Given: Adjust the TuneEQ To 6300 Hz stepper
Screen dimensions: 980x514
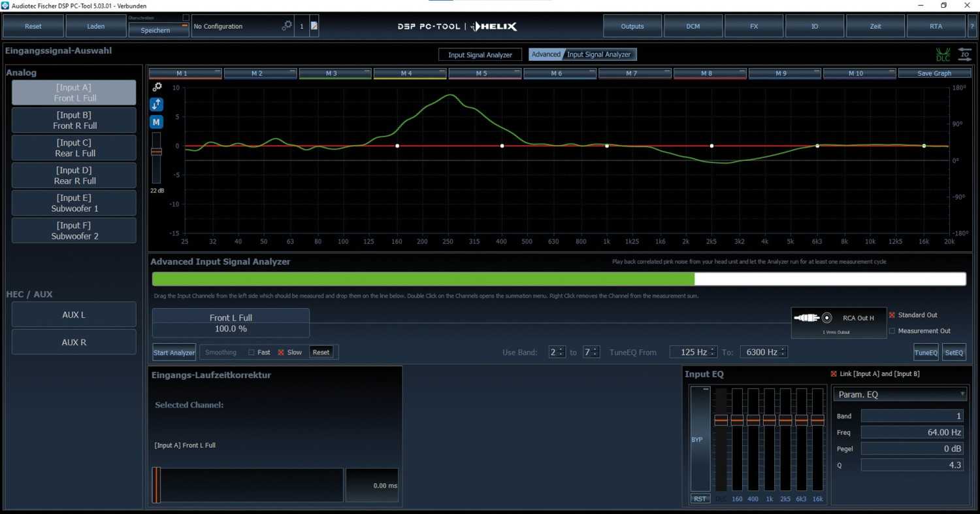Looking at the screenshot, I should click(764, 352).
